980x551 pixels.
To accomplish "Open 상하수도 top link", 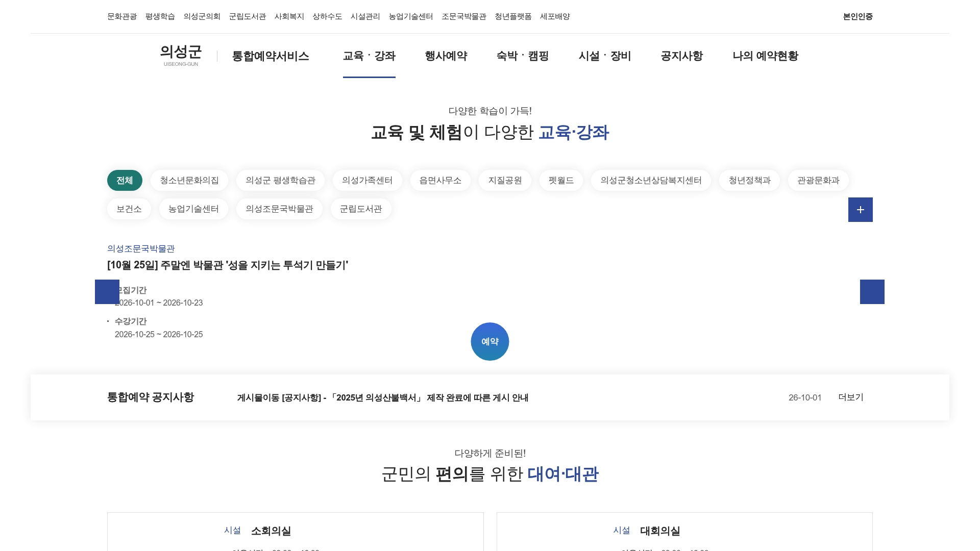I will (327, 16).
